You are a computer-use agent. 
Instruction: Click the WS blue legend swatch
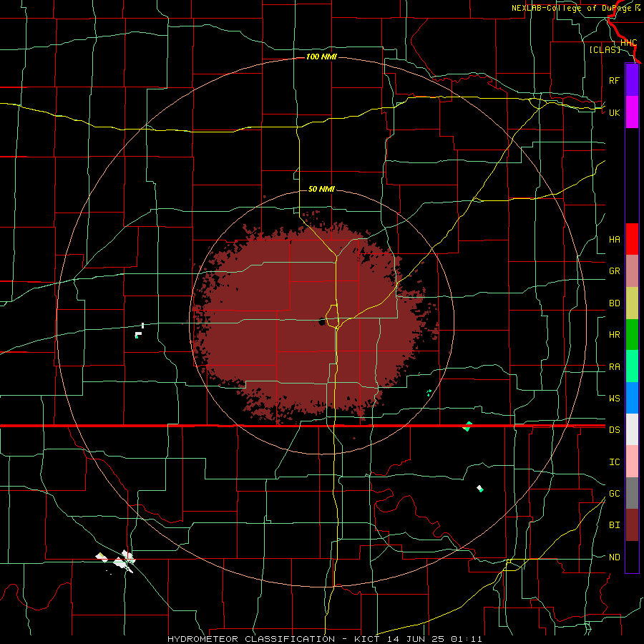tap(632, 398)
